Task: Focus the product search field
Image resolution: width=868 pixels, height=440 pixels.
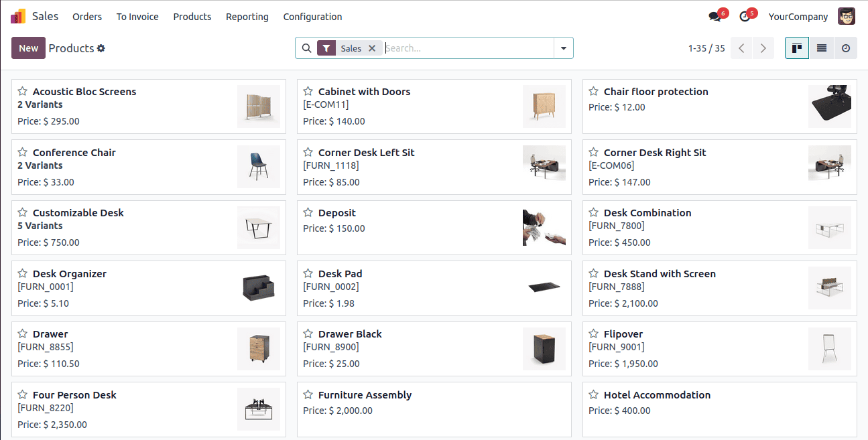Action: point(468,48)
